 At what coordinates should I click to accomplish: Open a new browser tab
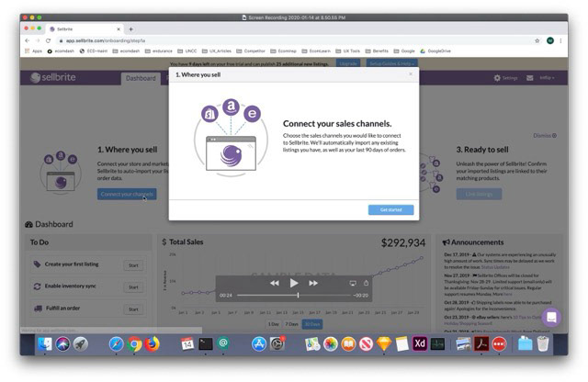tap(130, 28)
